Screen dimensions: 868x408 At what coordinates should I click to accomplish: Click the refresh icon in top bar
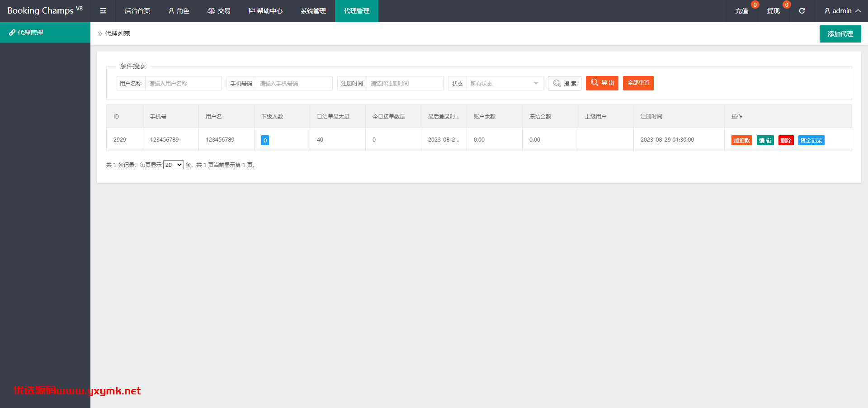[x=802, y=11]
